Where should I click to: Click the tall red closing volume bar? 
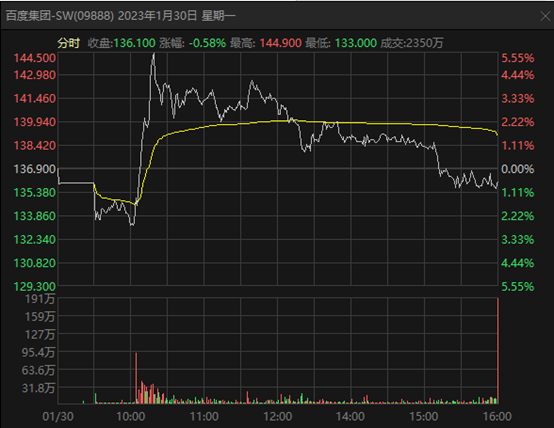pos(498,351)
